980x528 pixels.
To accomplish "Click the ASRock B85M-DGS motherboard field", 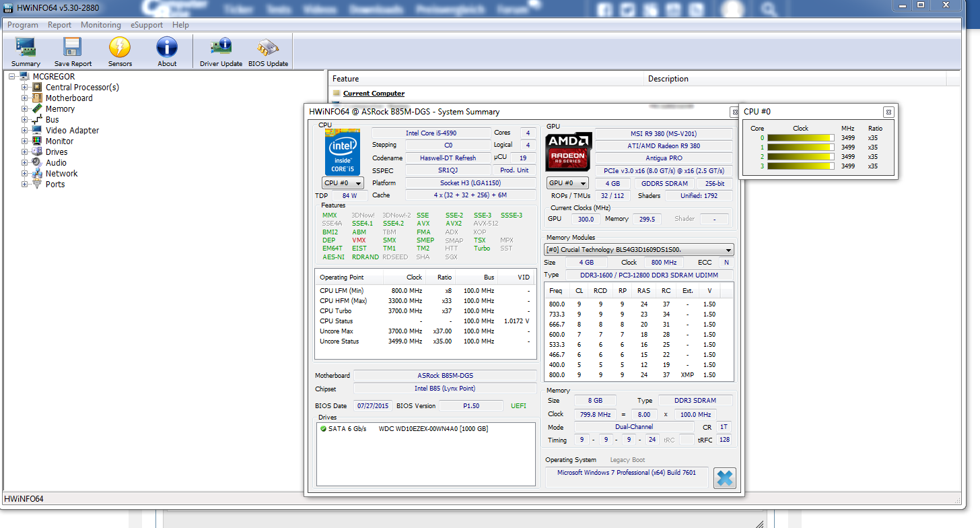I will 445,375.
